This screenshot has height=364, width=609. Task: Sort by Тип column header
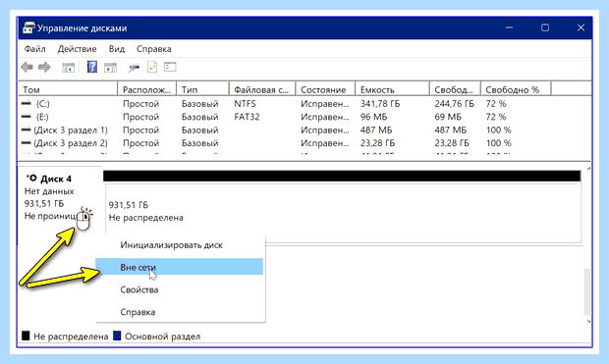pos(202,89)
